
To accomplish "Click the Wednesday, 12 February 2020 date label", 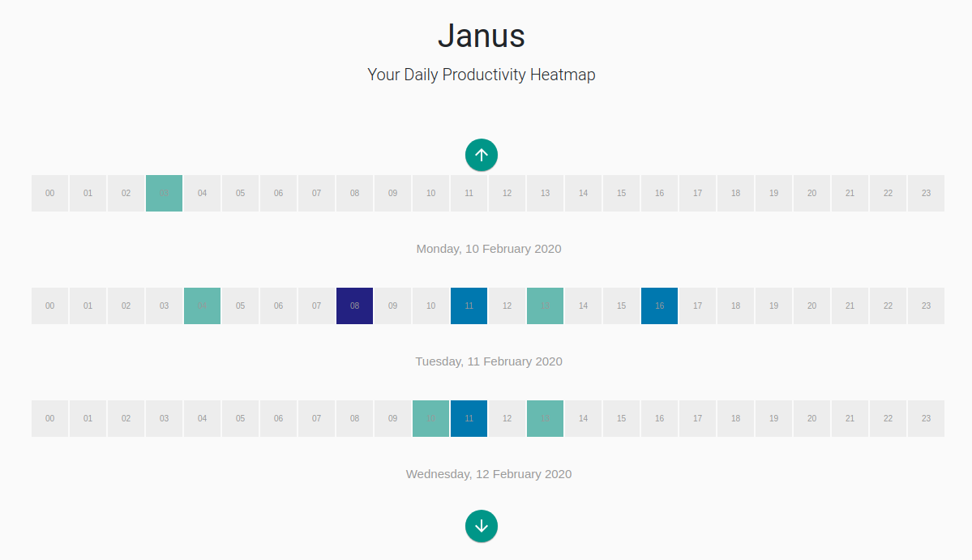I will (x=488, y=473).
